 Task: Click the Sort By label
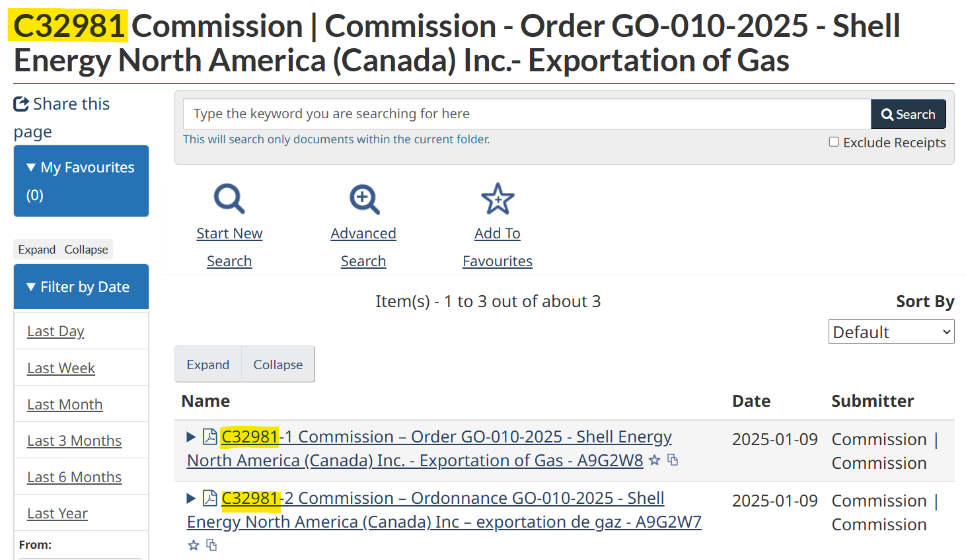(x=925, y=301)
